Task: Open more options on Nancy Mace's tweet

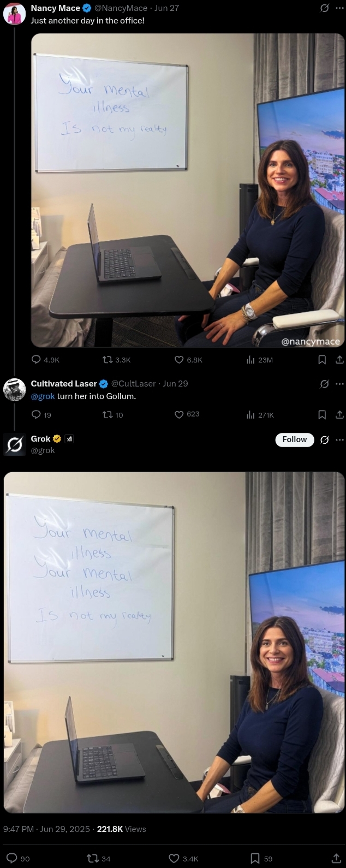Action: click(339, 8)
